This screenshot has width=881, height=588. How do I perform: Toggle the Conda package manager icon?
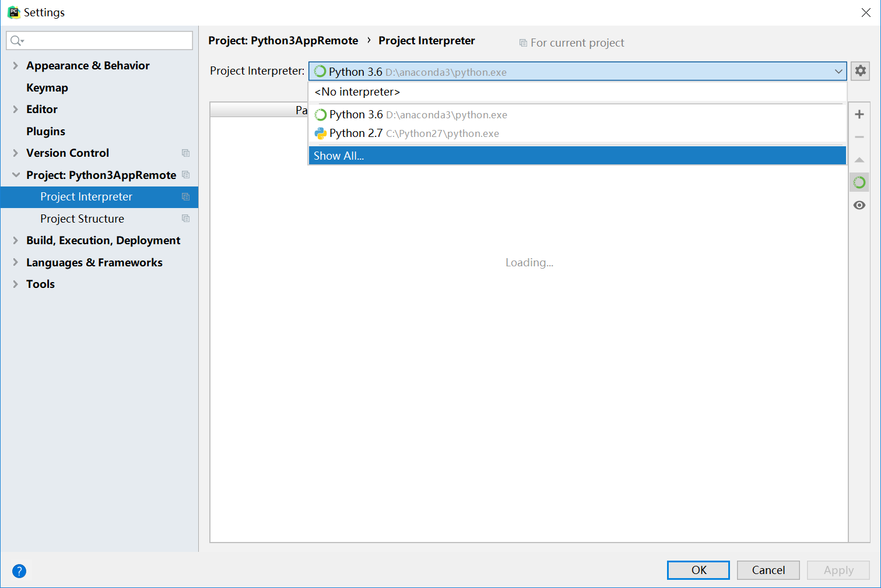(x=859, y=182)
